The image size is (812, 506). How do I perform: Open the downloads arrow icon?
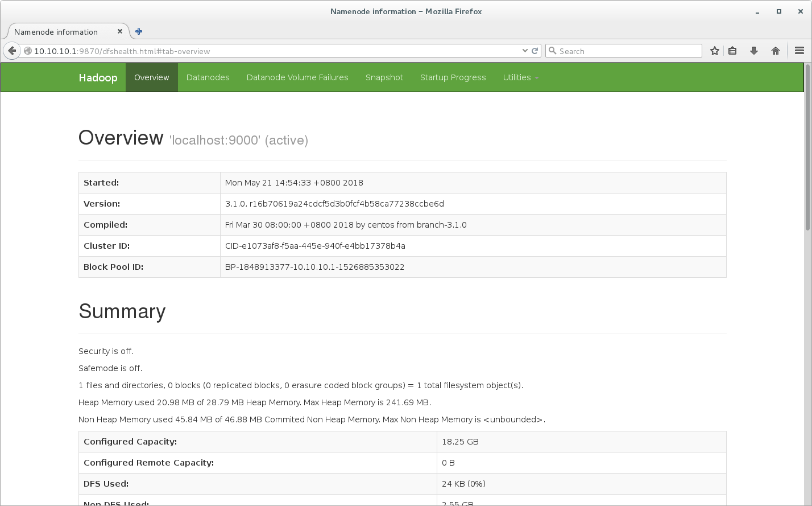[754, 51]
